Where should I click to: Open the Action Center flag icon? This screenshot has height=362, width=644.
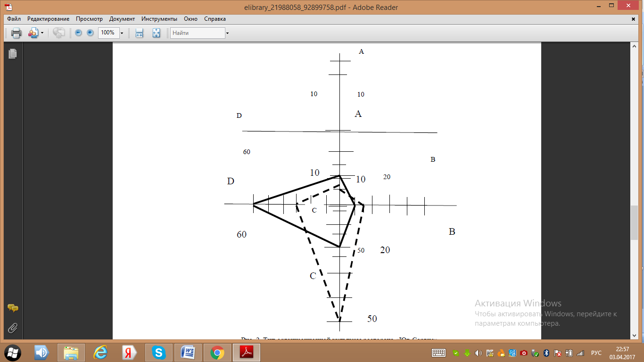coord(558,353)
